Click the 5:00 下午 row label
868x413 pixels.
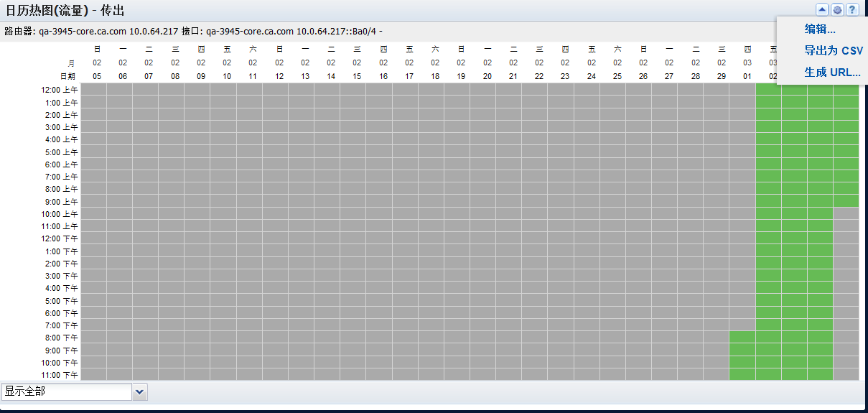click(62, 301)
